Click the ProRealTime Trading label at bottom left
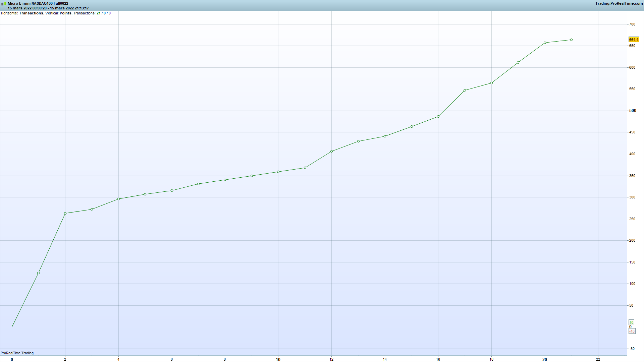Image resolution: width=644 pixels, height=362 pixels. tap(17, 353)
